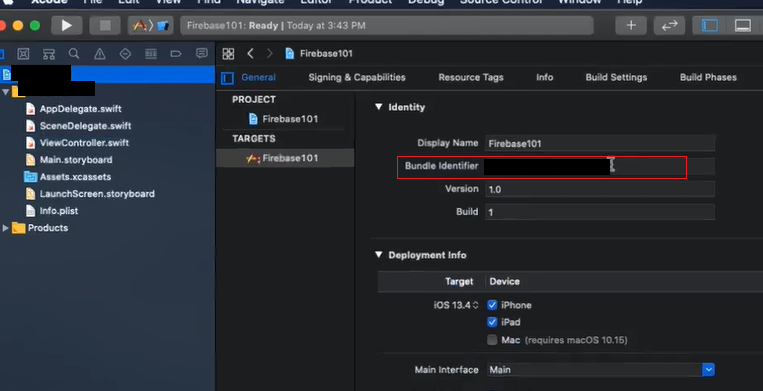Open the Main Interface dropdown arrow
Image resolution: width=763 pixels, height=391 pixels.
click(x=708, y=370)
